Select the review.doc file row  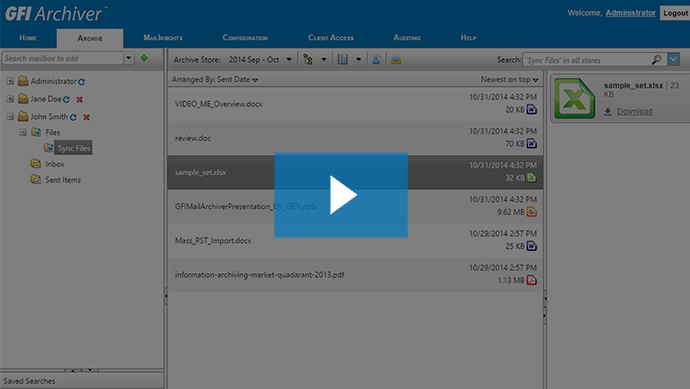[355, 138]
